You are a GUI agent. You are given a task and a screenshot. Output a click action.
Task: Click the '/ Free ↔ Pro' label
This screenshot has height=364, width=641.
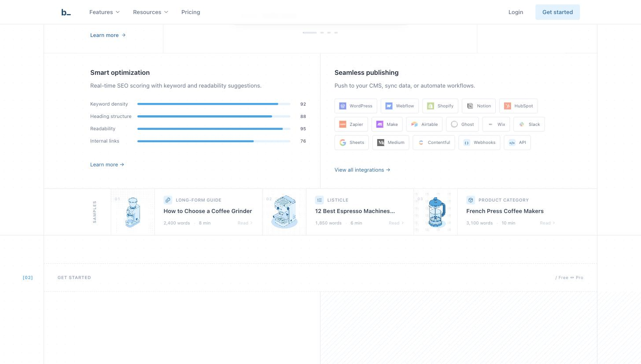[569, 278]
